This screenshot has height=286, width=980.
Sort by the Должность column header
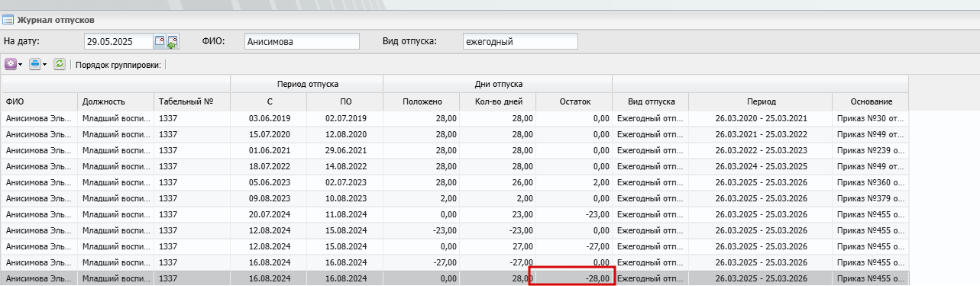click(x=115, y=101)
